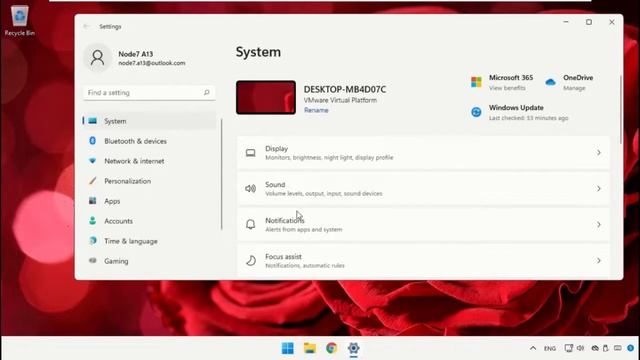
Task: Click the OneDrive cloud icon
Action: click(x=550, y=82)
